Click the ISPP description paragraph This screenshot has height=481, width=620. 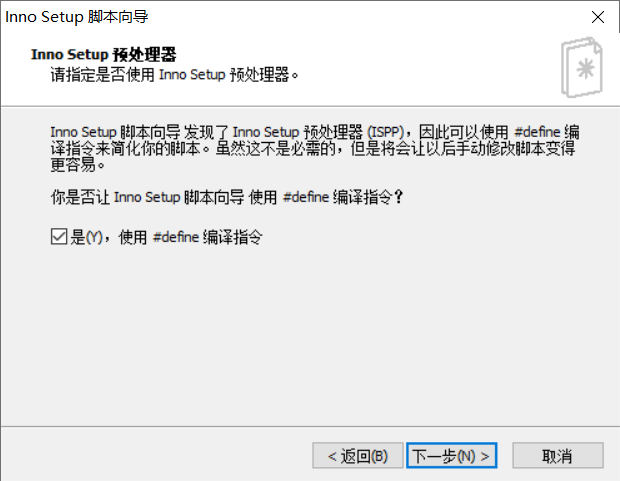(x=315, y=148)
